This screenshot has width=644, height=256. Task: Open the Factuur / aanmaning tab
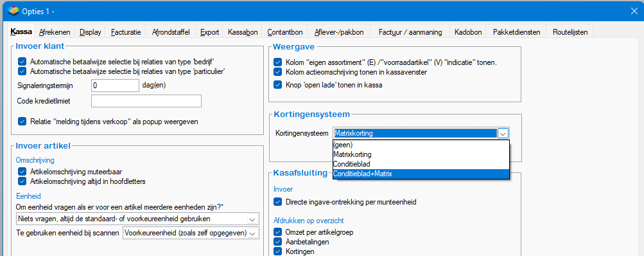click(410, 32)
